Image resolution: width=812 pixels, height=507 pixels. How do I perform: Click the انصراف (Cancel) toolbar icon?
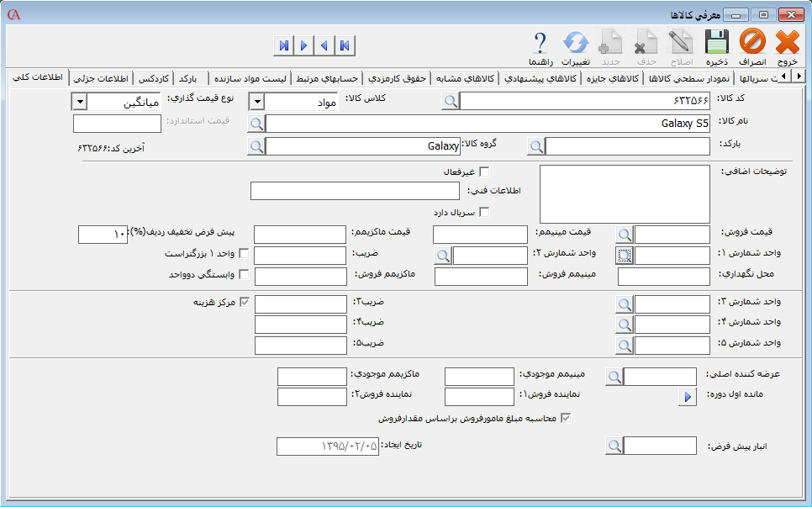(x=752, y=47)
